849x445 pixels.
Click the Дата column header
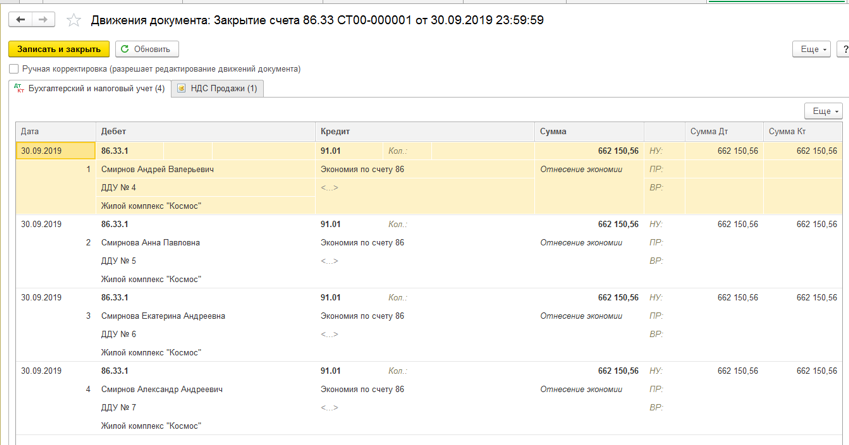[30, 132]
